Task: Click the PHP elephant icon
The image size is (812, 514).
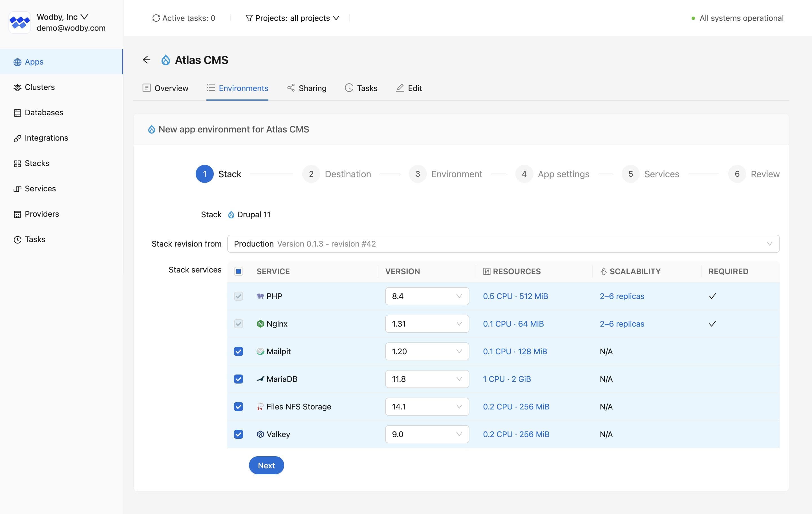Action: (x=260, y=296)
